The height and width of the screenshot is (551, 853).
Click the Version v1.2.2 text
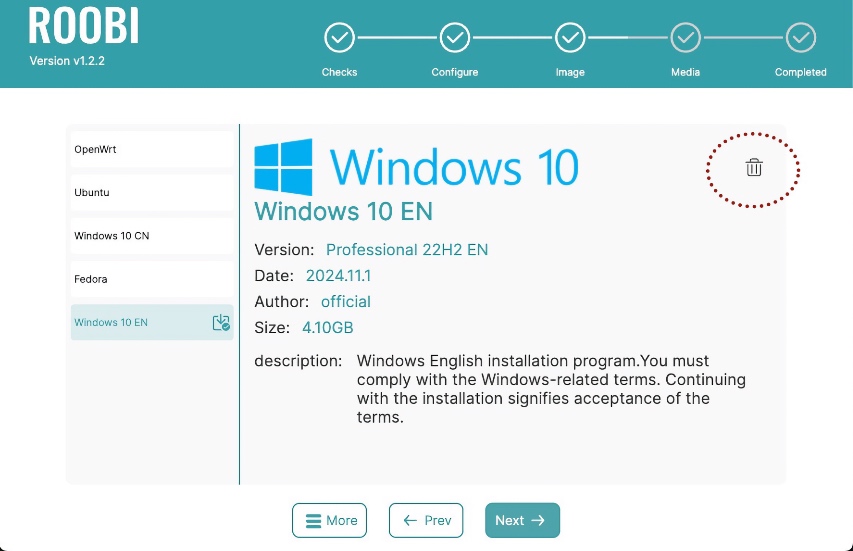[67, 61]
